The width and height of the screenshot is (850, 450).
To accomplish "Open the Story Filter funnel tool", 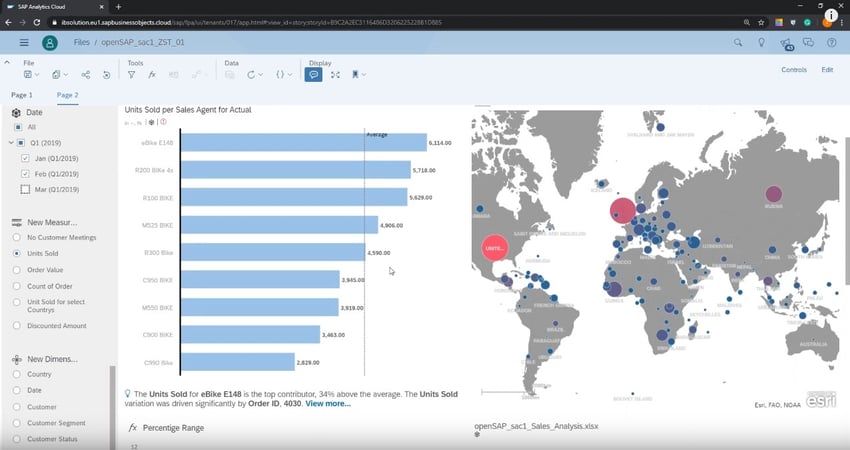I will (131, 75).
